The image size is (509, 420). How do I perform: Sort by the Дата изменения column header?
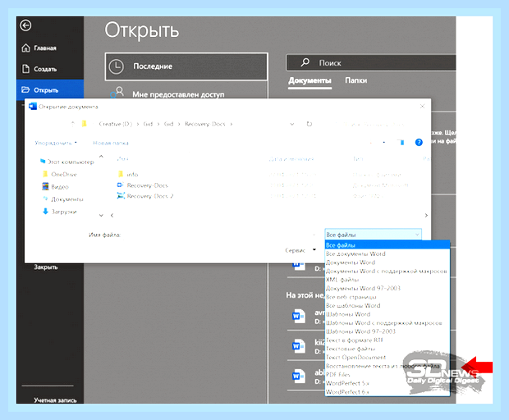tap(291, 159)
